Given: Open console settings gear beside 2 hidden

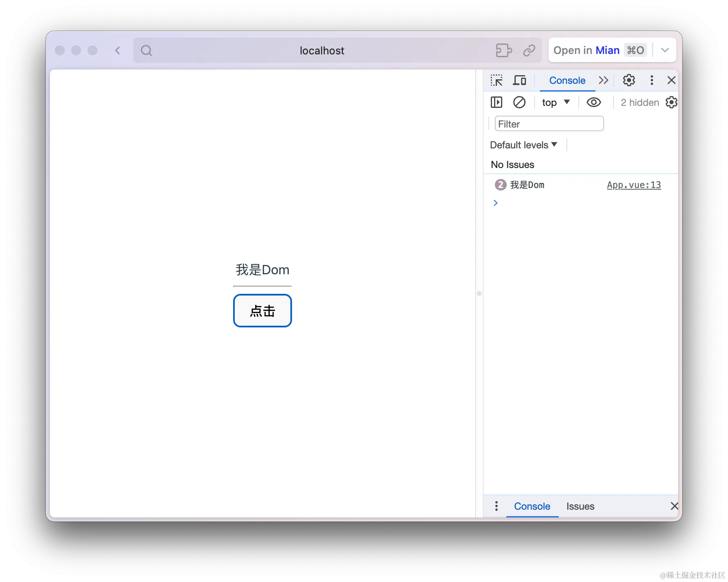Looking at the screenshot, I should 672,102.
